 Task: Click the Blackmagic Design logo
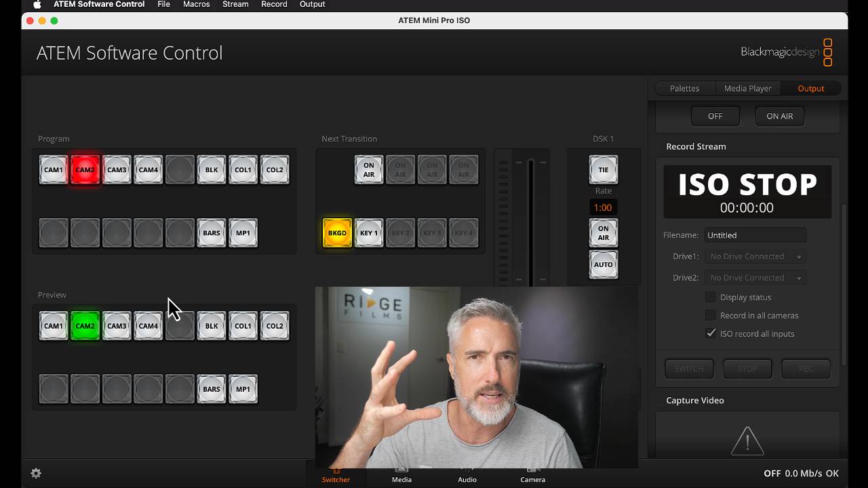point(778,51)
